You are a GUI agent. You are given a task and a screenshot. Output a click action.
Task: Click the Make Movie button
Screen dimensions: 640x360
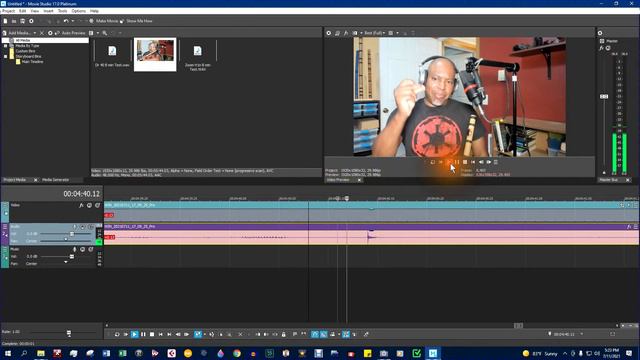click(104, 21)
